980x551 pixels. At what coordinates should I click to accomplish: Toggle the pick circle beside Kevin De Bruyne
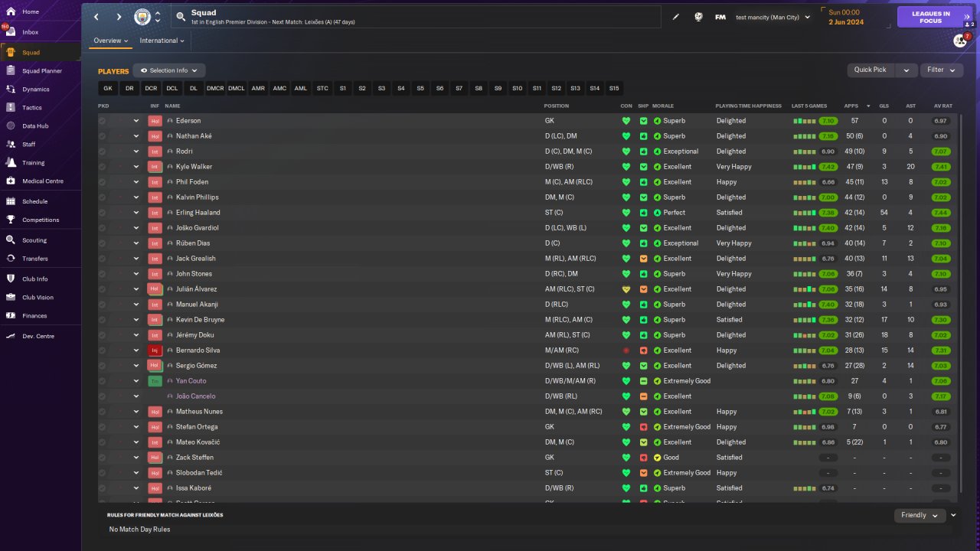pyautogui.click(x=103, y=320)
